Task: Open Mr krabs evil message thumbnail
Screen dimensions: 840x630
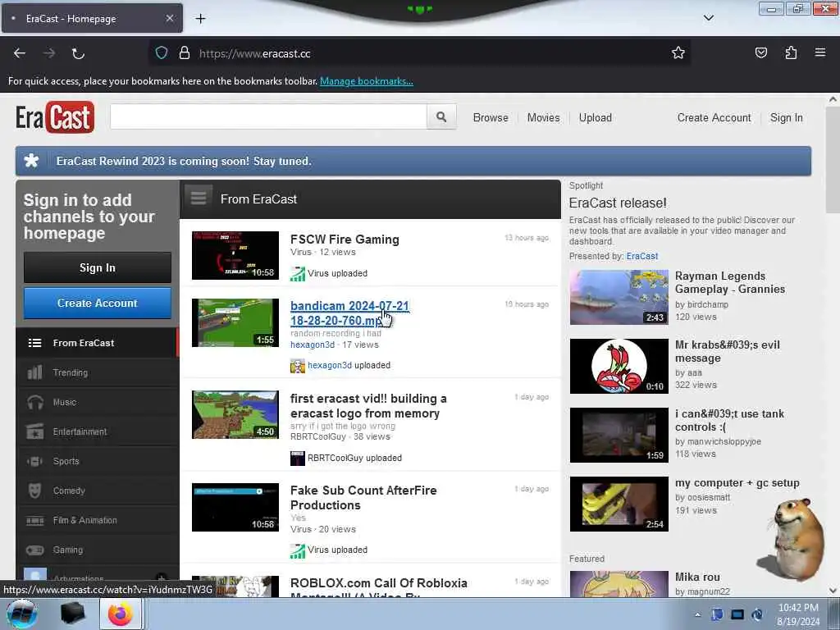Action: pyautogui.click(x=619, y=367)
